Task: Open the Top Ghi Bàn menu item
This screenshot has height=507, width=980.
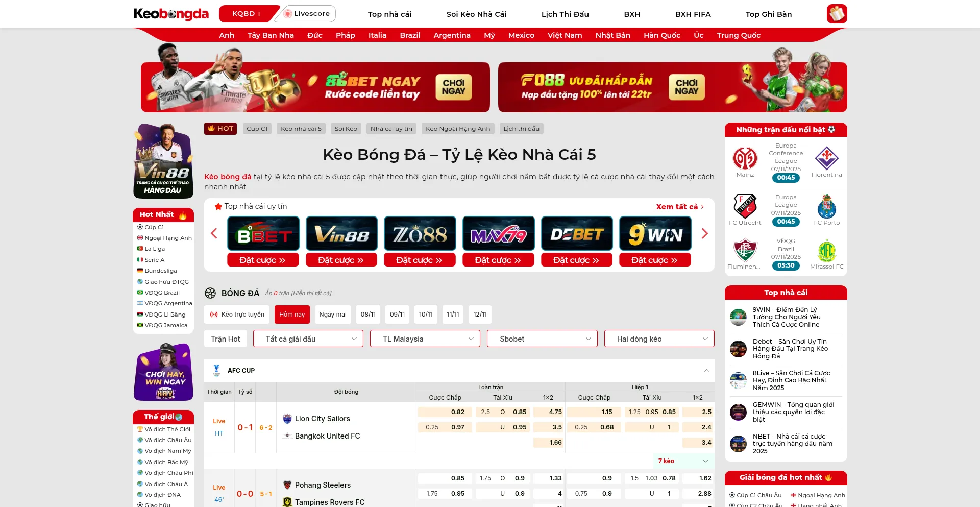Action: [769, 14]
